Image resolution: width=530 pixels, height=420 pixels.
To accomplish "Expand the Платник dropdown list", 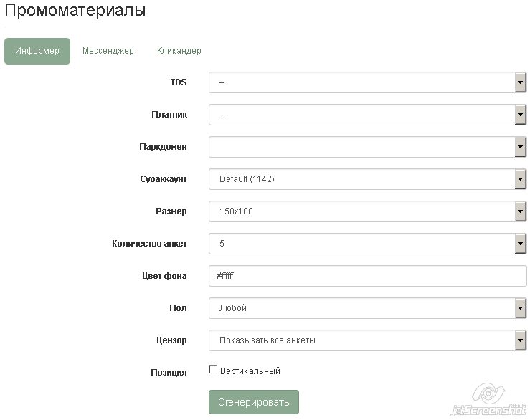I will click(x=362, y=115).
